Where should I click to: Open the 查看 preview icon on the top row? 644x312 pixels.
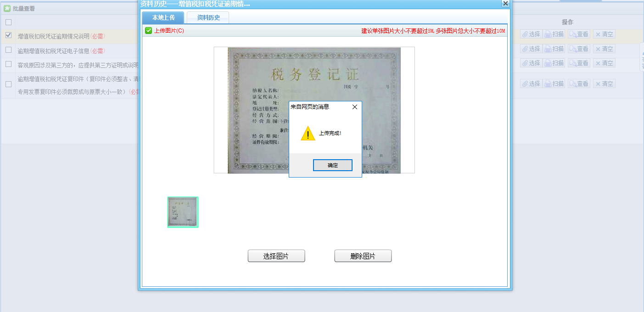pyautogui.click(x=578, y=34)
